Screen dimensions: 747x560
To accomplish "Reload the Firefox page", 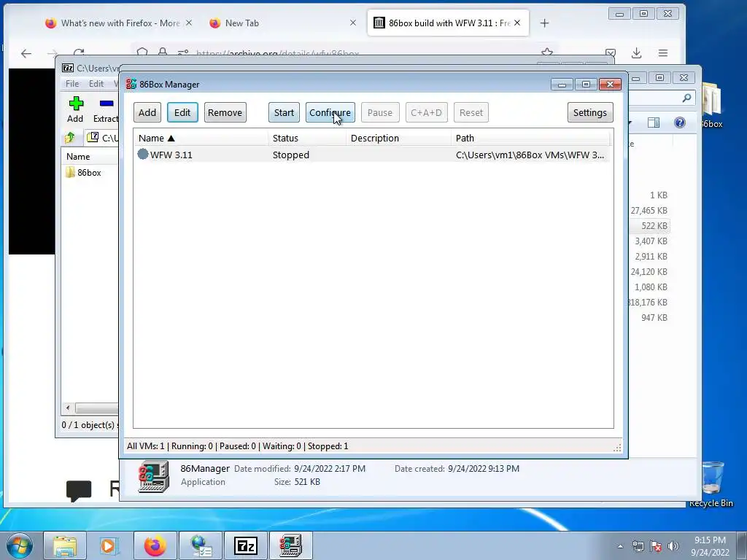I will 79,52.
